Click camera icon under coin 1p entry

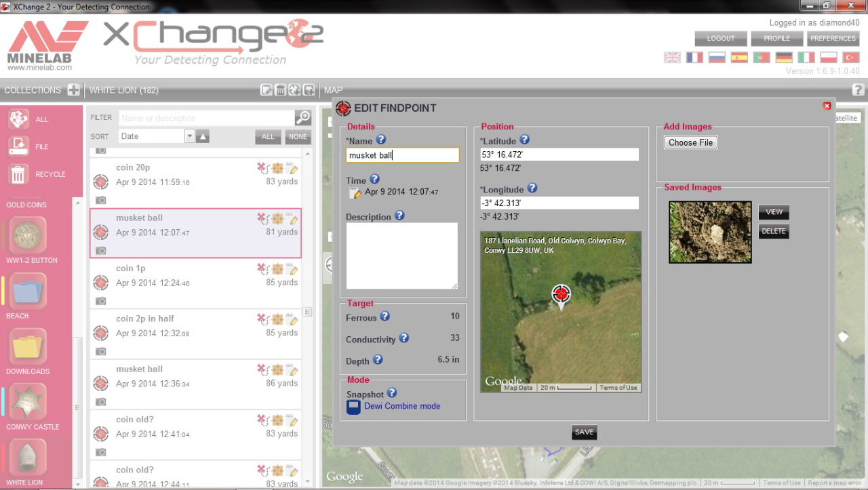click(100, 301)
